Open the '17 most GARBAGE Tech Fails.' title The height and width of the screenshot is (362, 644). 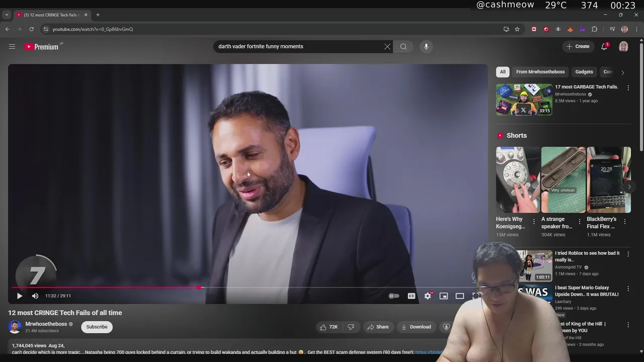pyautogui.click(x=587, y=87)
